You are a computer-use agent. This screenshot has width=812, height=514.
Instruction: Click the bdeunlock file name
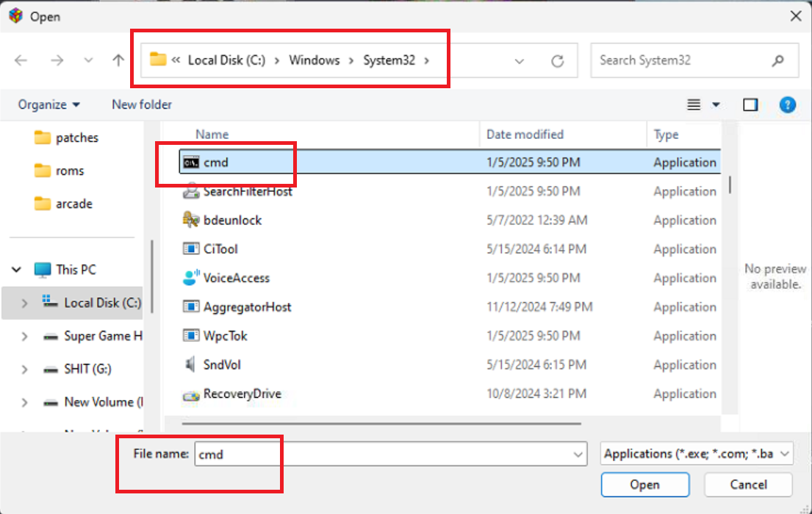(232, 220)
